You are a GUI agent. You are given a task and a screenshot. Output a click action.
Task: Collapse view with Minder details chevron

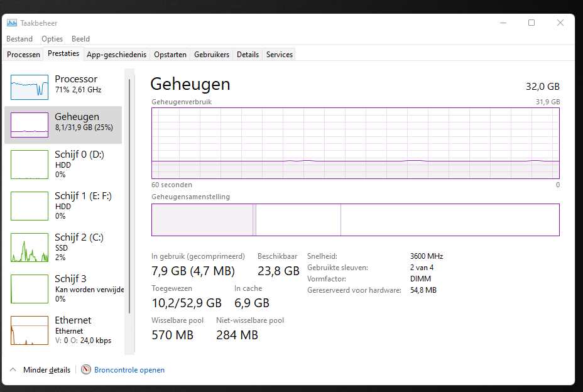(13, 370)
